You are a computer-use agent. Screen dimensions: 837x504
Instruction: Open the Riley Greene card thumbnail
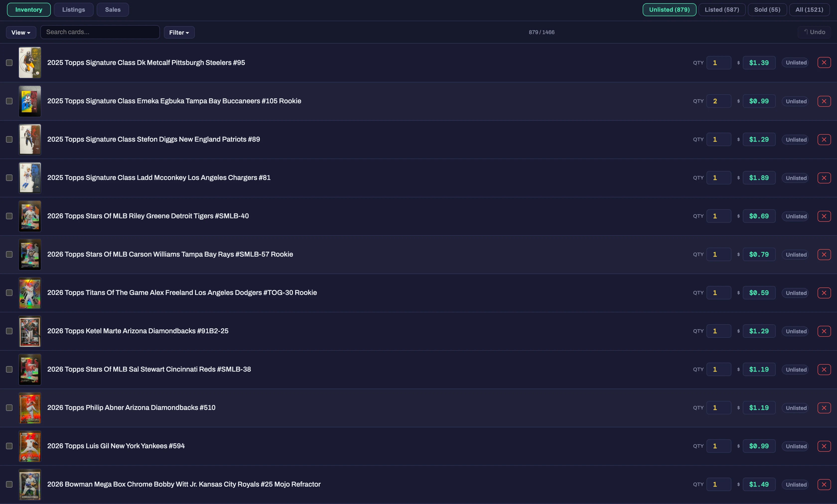[x=30, y=216]
